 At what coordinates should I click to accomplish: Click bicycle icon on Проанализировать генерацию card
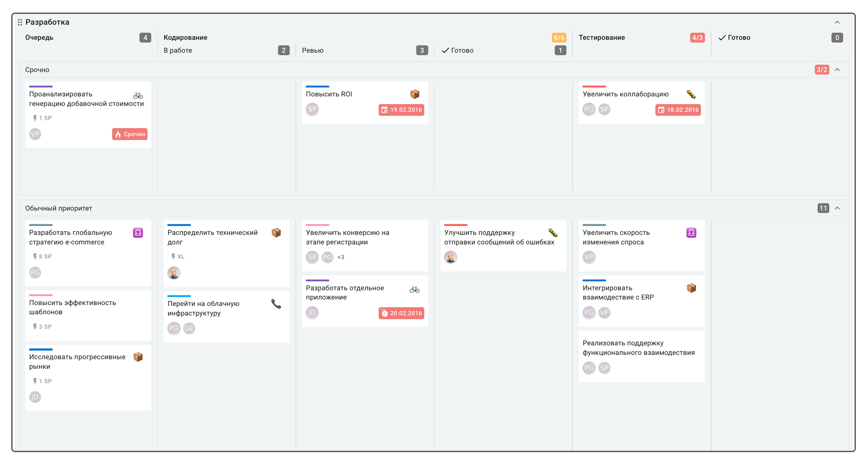(x=138, y=95)
